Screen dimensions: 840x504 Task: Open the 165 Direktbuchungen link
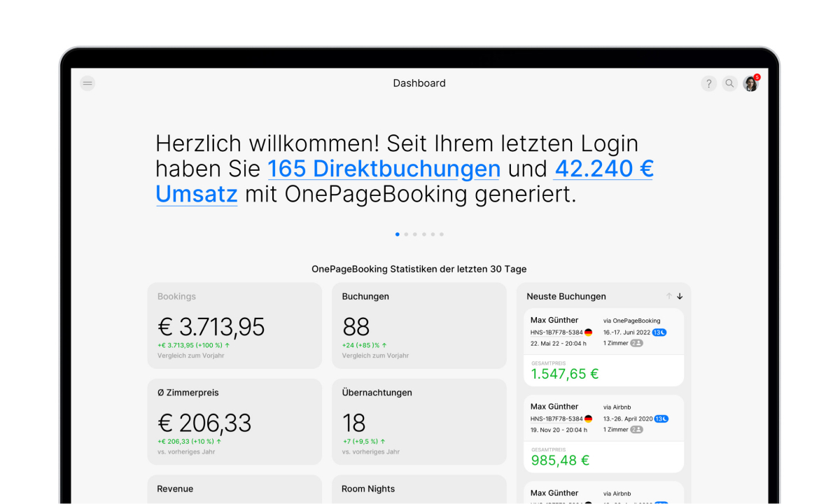(x=384, y=169)
